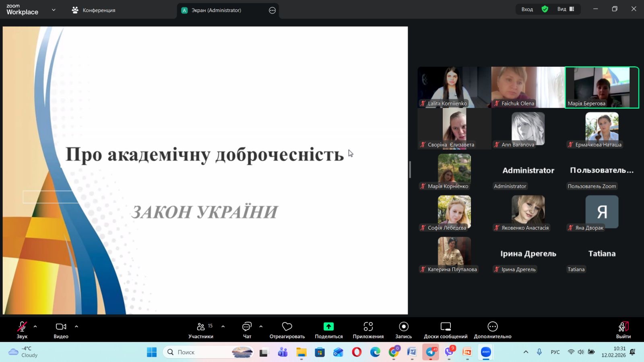Toggle the Windows taskbar microphone tray icon

[x=539, y=352]
